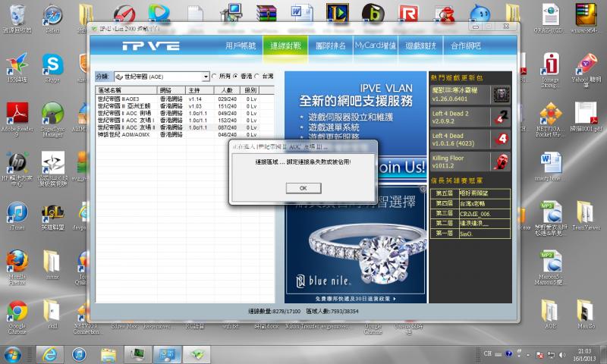Open the 用戶帳號 tab

point(240,46)
